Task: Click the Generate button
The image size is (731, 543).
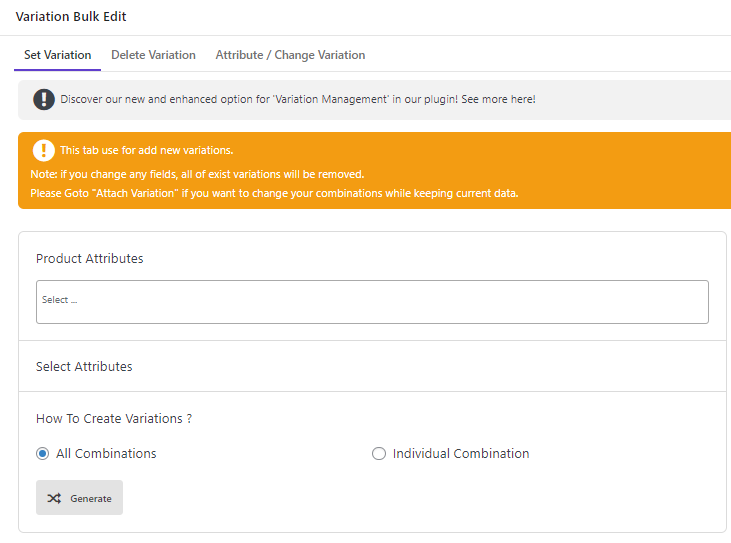Action: tap(79, 498)
